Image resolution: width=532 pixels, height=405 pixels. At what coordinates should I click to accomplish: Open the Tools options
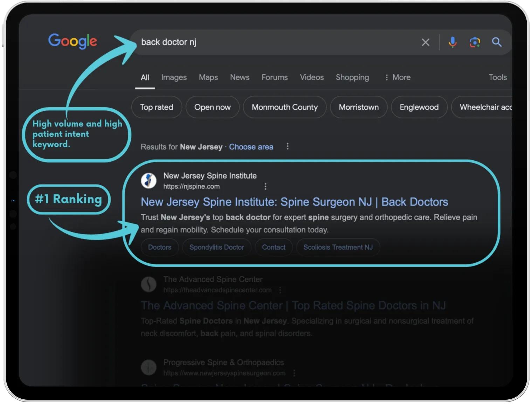pos(498,77)
